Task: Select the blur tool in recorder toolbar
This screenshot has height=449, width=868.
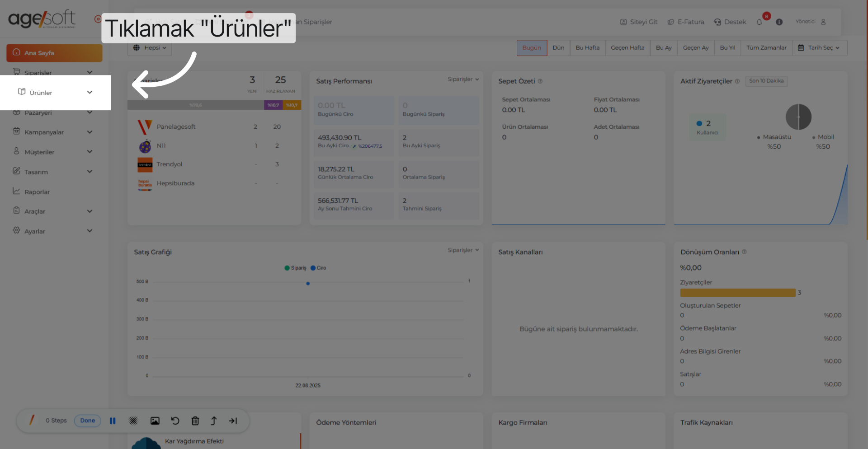Action: [133, 421]
